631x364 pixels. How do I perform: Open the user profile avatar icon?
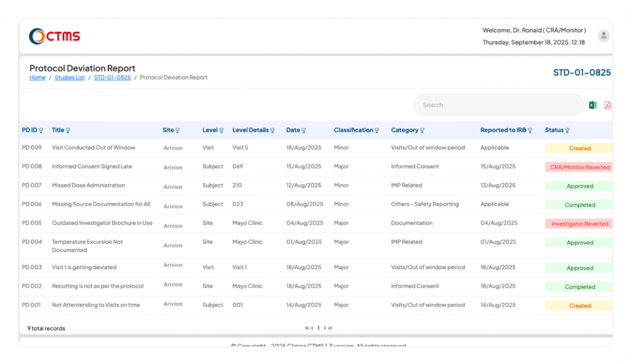[x=603, y=36]
